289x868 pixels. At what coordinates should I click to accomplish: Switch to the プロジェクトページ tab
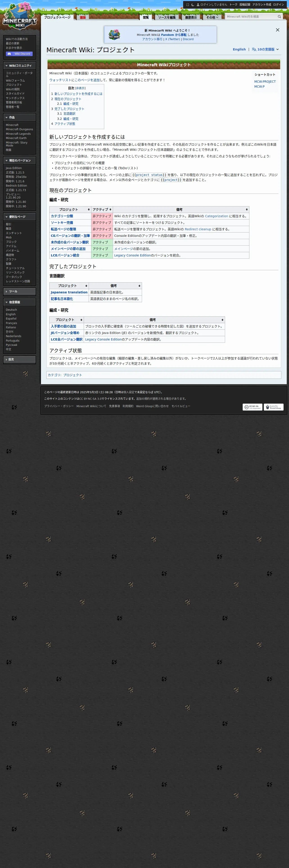tap(58, 18)
